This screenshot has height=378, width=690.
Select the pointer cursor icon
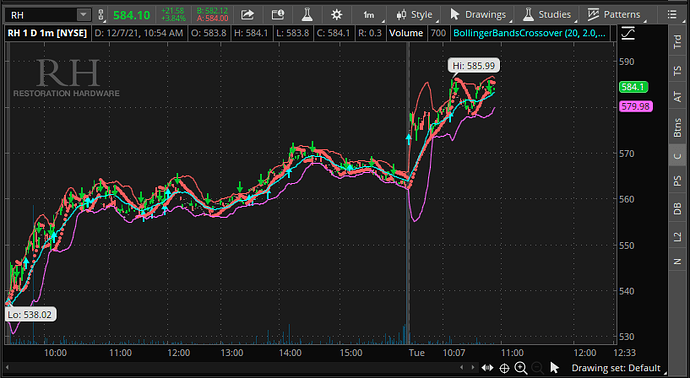554,368
